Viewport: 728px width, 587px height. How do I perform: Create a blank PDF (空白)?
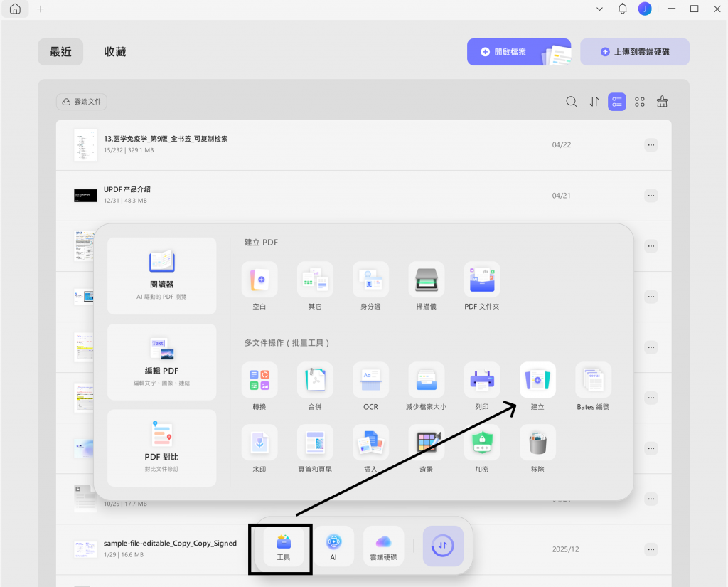pos(259,280)
